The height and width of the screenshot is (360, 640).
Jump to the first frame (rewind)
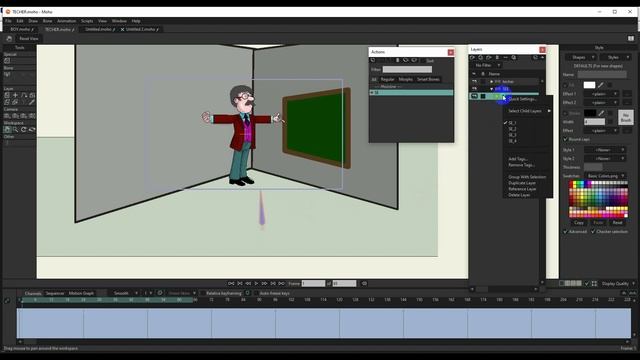coord(231,283)
